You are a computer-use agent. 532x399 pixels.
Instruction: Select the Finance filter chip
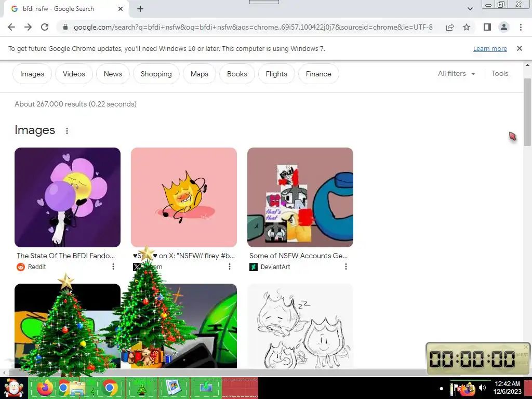pyautogui.click(x=318, y=74)
